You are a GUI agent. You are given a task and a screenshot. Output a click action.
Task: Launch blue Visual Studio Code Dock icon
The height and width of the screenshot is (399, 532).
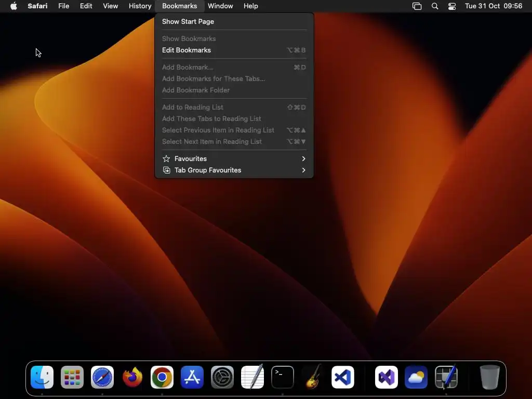(343, 377)
